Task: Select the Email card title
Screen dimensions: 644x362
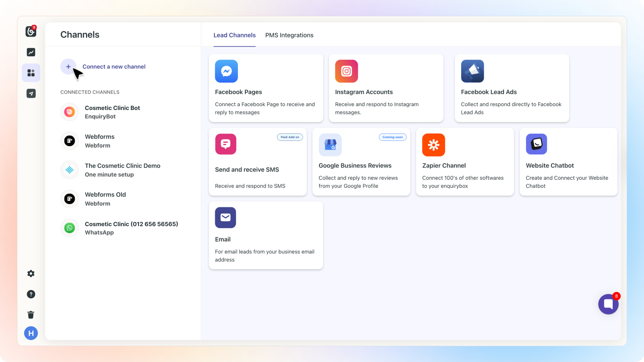Action: (223, 239)
